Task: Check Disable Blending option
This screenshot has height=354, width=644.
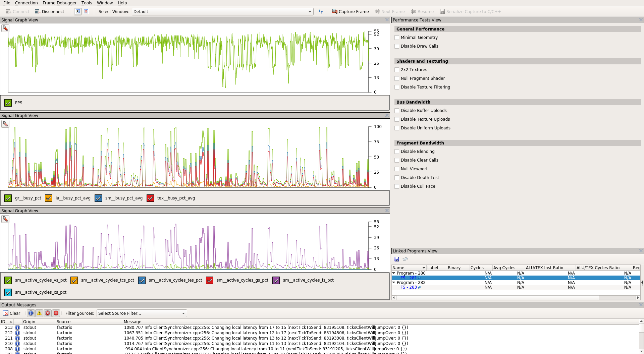Action: (x=397, y=152)
